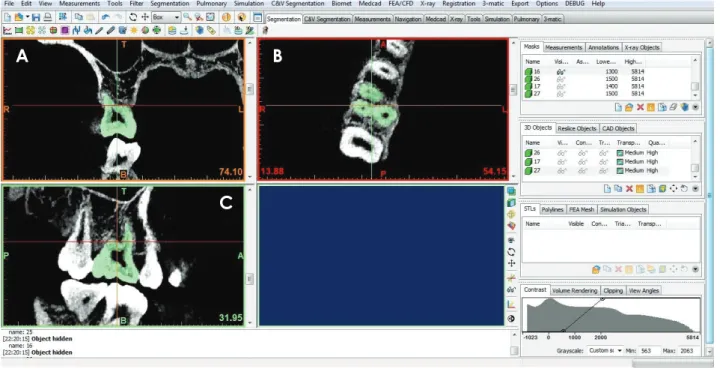
Task: Open the File menu
Action: (9, 4)
